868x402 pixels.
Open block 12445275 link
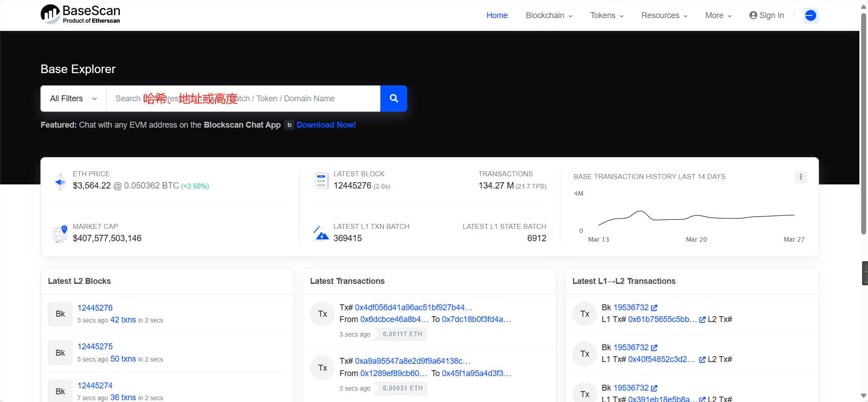pos(95,347)
